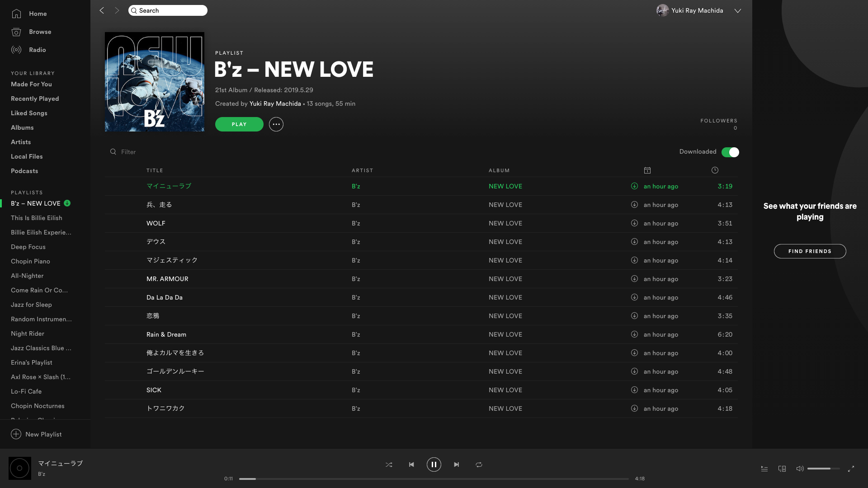Toggle repeat mode

pyautogui.click(x=479, y=465)
